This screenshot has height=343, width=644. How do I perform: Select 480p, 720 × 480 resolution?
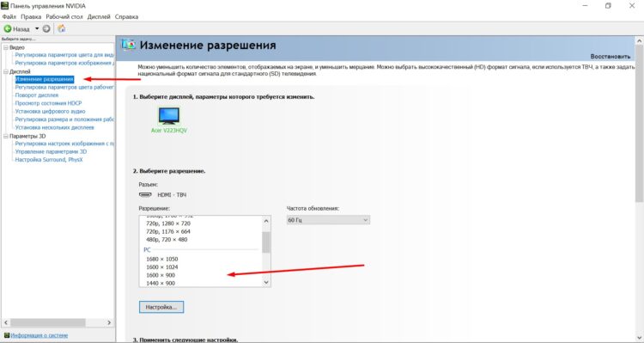tap(167, 239)
